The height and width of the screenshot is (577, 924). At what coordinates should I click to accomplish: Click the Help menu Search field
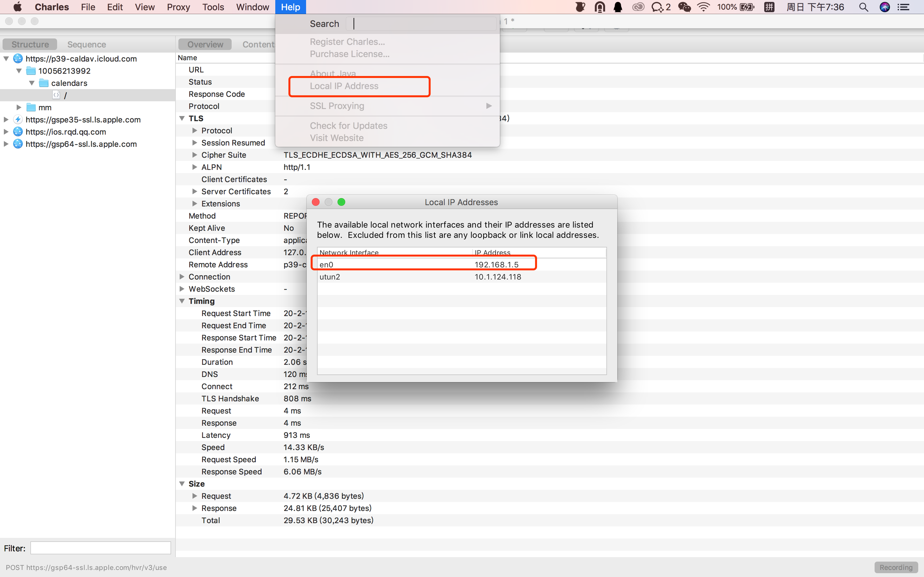[x=421, y=24]
